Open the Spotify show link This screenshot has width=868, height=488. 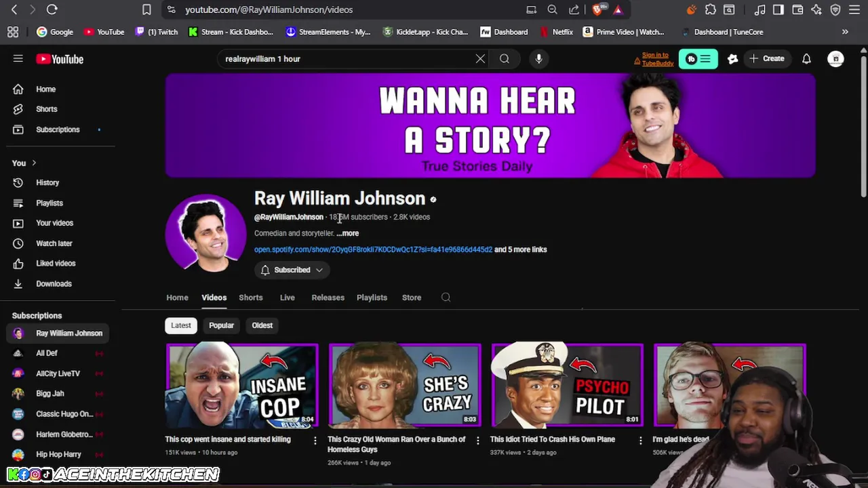tap(373, 249)
